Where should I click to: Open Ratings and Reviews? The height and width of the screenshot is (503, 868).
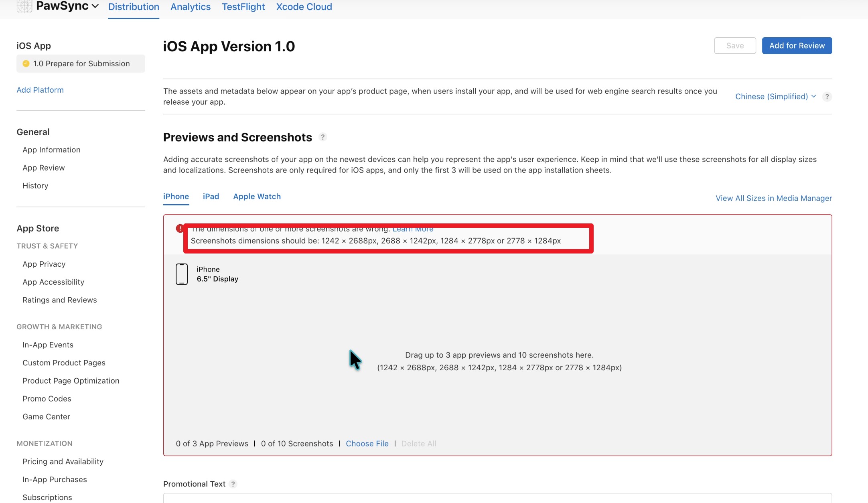pyautogui.click(x=60, y=300)
